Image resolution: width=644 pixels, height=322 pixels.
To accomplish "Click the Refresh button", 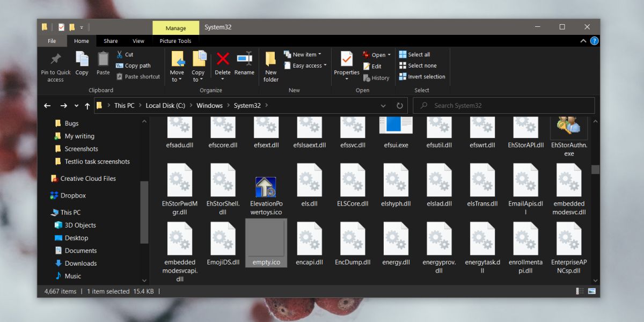I will pyautogui.click(x=400, y=106).
